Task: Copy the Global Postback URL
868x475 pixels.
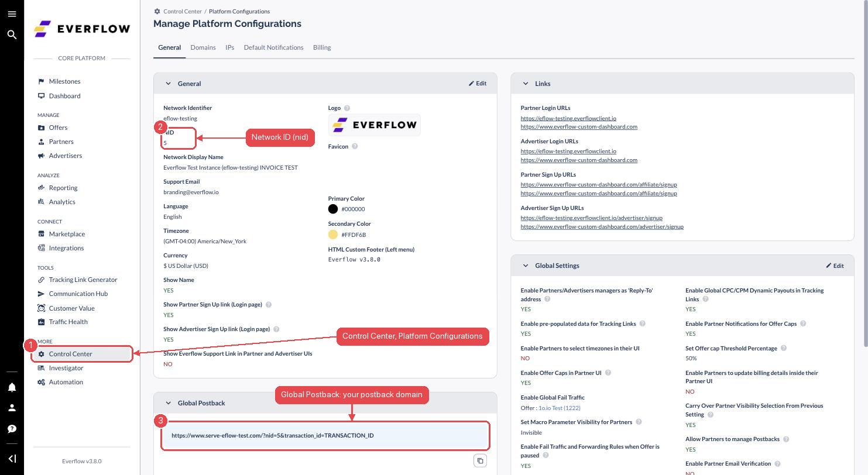Action: 480,461
